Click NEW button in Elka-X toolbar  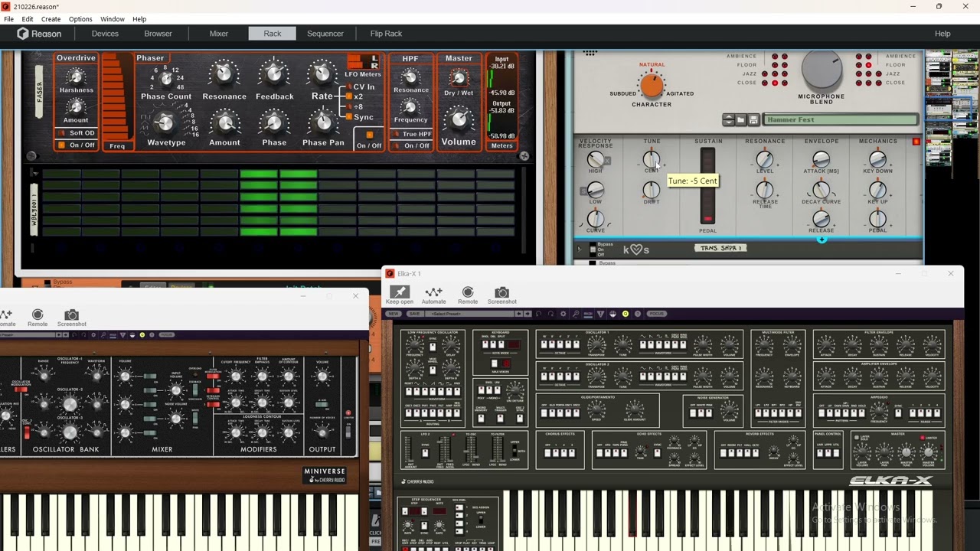pos(394,314)
